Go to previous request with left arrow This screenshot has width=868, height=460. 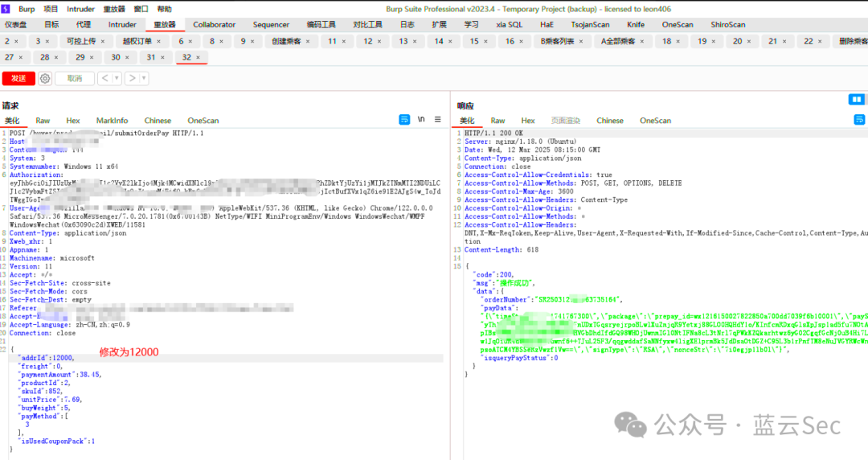click(105, 79)
